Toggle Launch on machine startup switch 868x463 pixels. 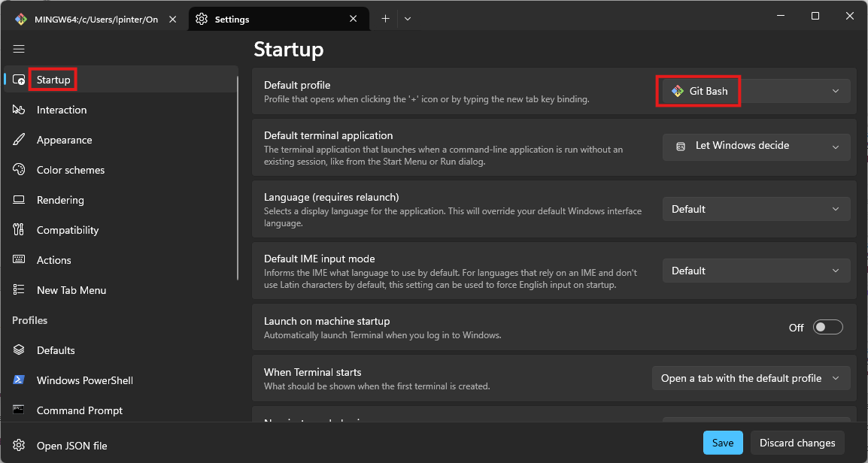coord(827,328)
